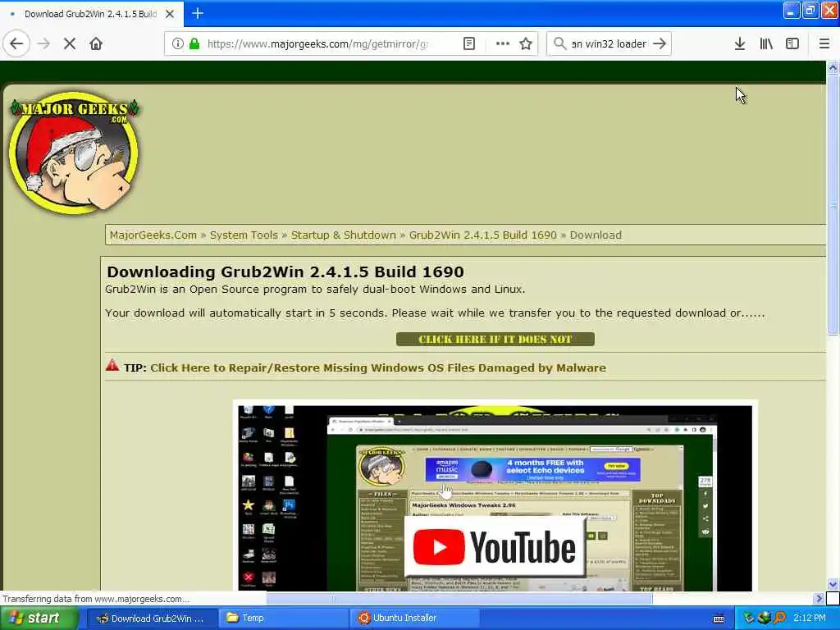The height and width of the screenshot is (630, 840).
Task: Play the embedded YouTube video
Action: coord(495,547)
